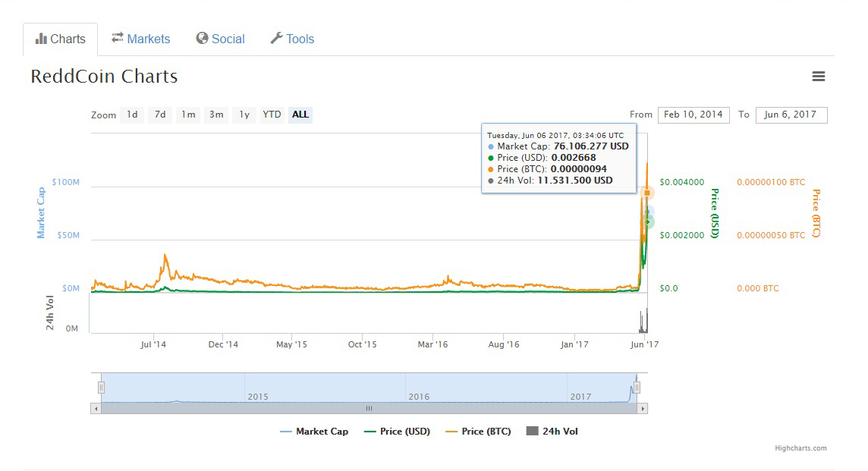The width and height of the screenshot is (868, 471).
Task: Click the Jul '14 x-axis label
Action: 153,344
